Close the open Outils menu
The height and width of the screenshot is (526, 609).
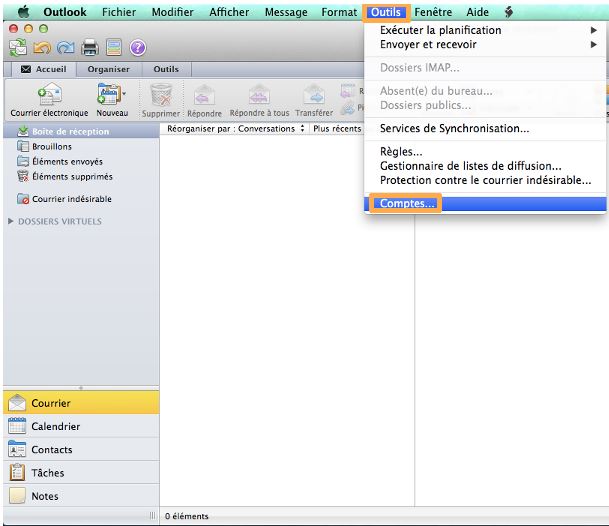[x=386, y=12]
